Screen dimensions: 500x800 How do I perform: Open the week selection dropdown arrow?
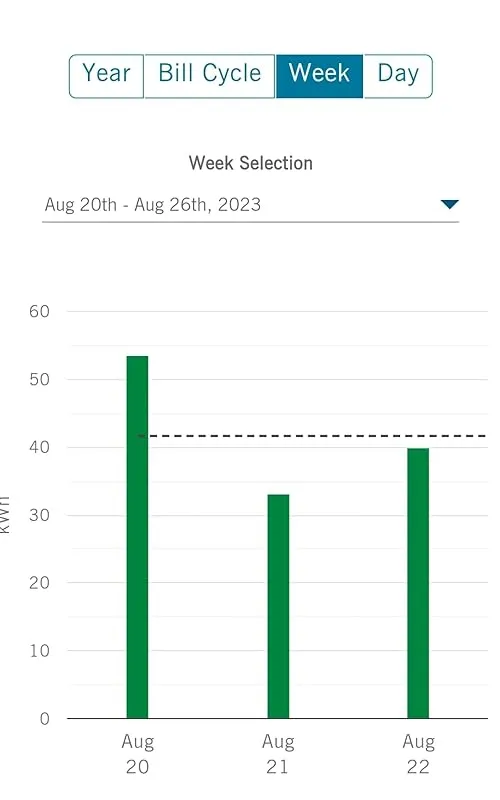[449, 205]
